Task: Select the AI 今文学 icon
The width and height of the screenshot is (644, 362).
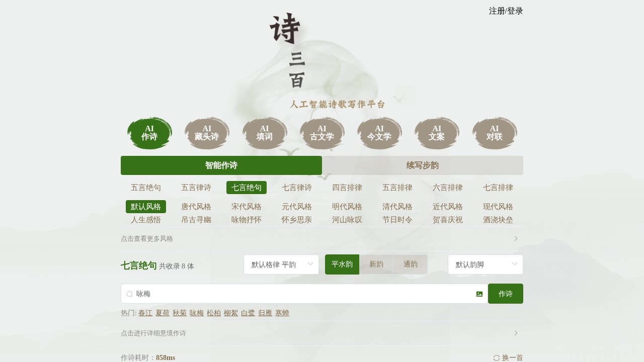Action: click(379, 133)
